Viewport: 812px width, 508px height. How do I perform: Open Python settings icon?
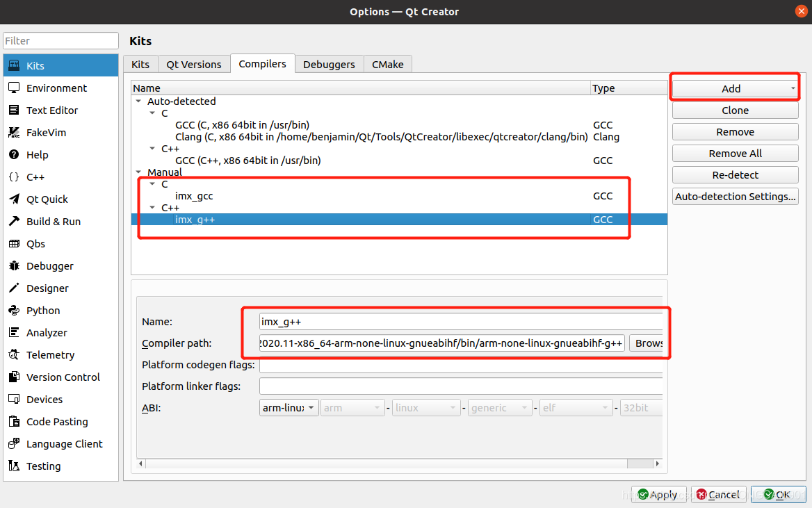tap(14, 311)
